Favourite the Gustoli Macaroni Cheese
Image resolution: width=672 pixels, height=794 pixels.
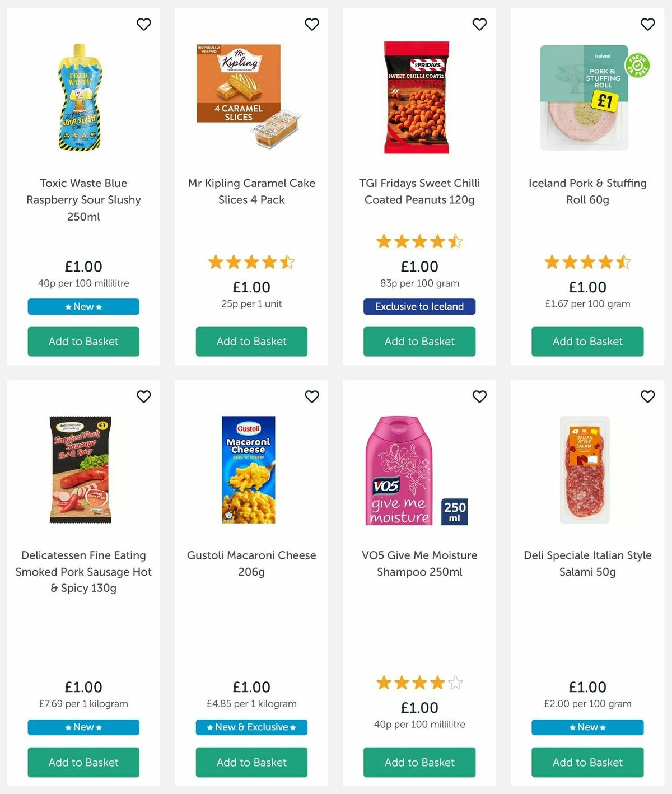[x=312, y=396]
